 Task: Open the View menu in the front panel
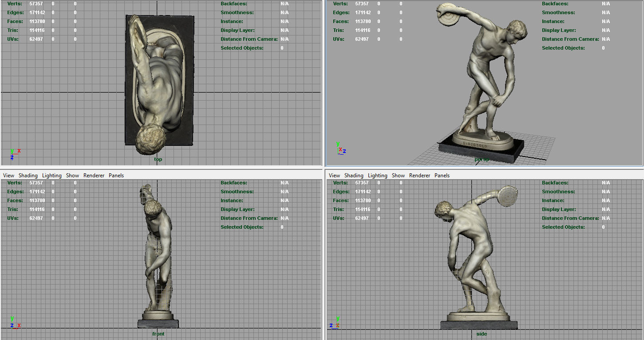(x=8, y=176)
